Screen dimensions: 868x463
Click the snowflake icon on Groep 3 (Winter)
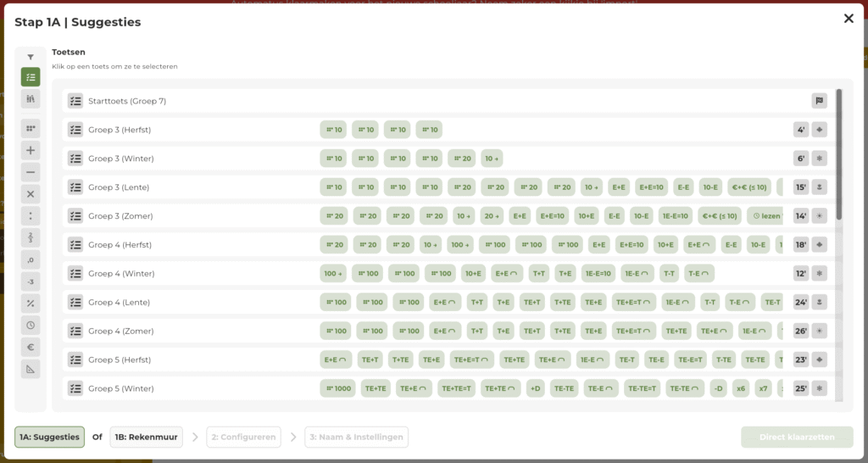(x=820, y=159)
